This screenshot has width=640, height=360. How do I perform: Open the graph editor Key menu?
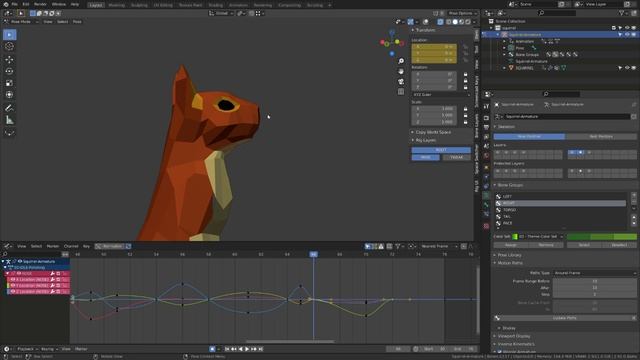point(87,246)
